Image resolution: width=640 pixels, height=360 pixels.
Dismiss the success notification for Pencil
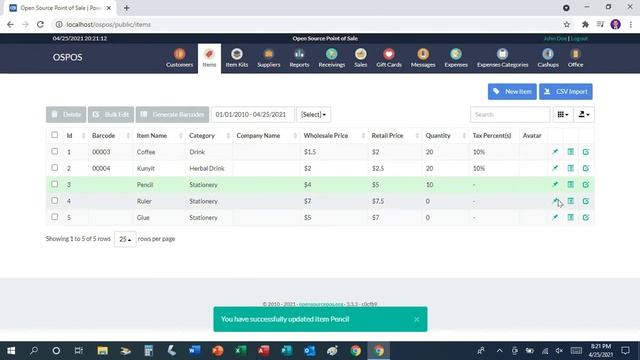point(416,319)
